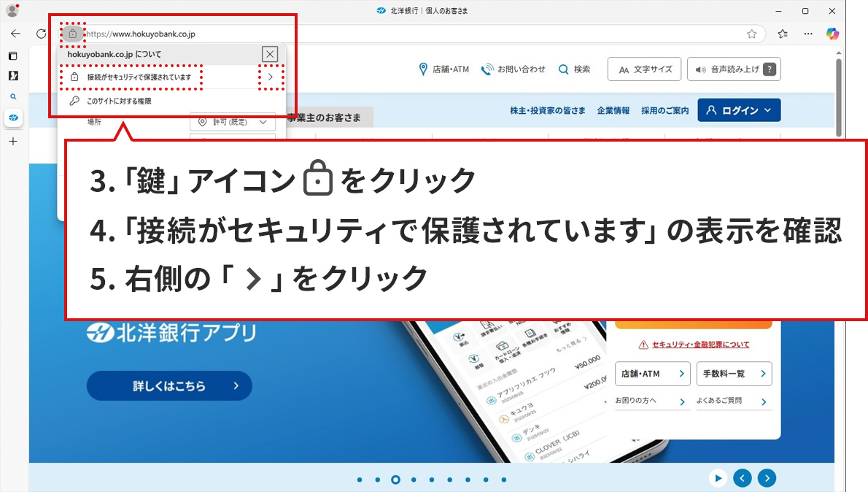868x492 pixels.
Task: Click the 北洋銀行アプリ banner title
Action: [171, 332]
